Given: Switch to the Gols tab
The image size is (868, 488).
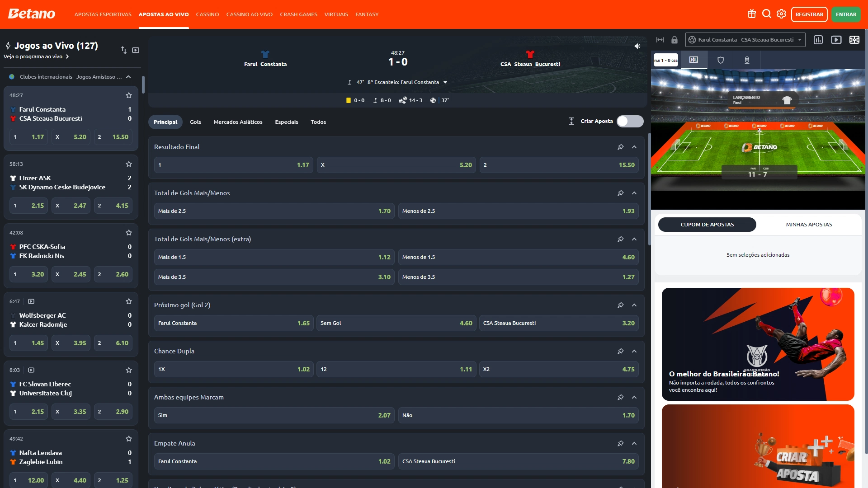Looking at the screenshot, I should (195, 122).
